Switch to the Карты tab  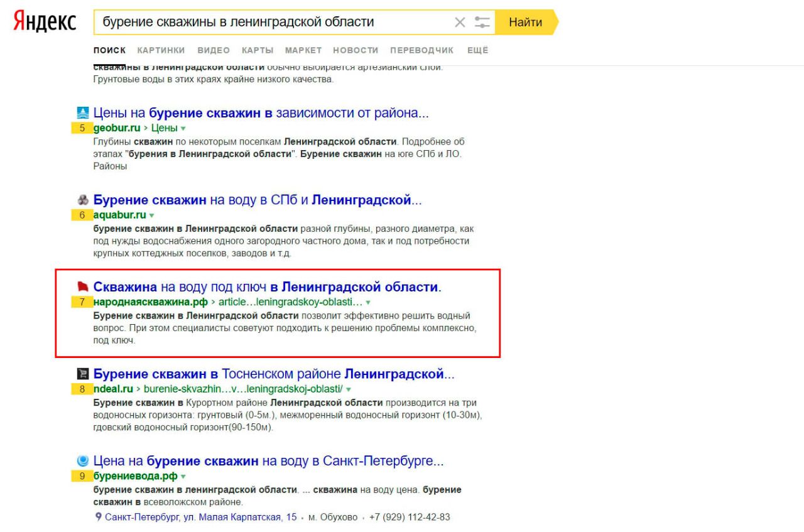click(x=257, y=50)
